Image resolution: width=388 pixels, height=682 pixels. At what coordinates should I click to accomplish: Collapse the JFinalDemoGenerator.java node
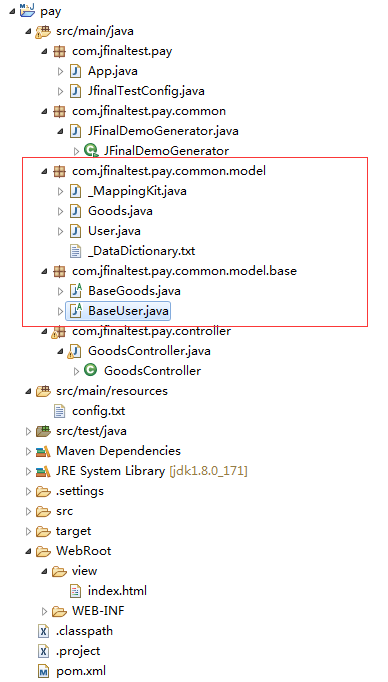point(60,132)
